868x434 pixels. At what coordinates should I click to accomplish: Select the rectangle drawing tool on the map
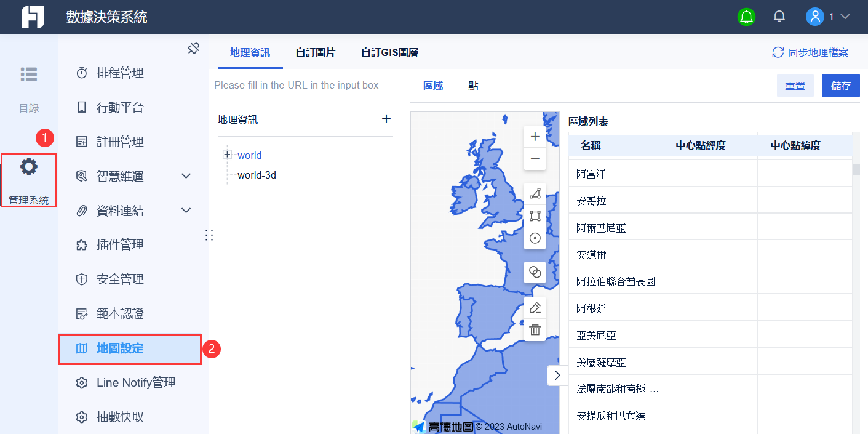pos(535,216)
